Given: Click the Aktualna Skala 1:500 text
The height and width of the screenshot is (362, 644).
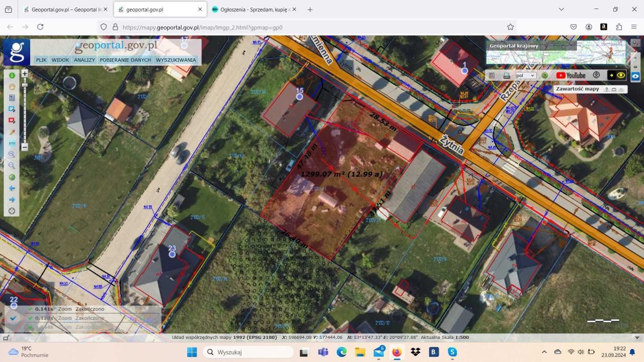Looking at the screenshot, I should pyautogui.click(x=445, y=337).
